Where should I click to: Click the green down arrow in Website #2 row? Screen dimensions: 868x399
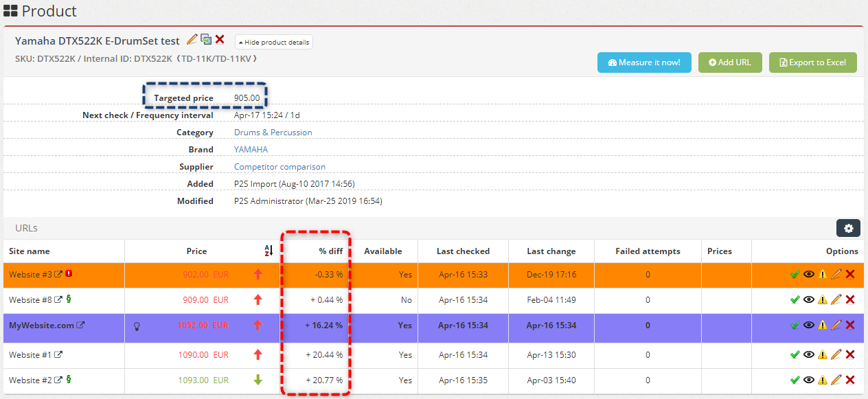coord(258,380)
